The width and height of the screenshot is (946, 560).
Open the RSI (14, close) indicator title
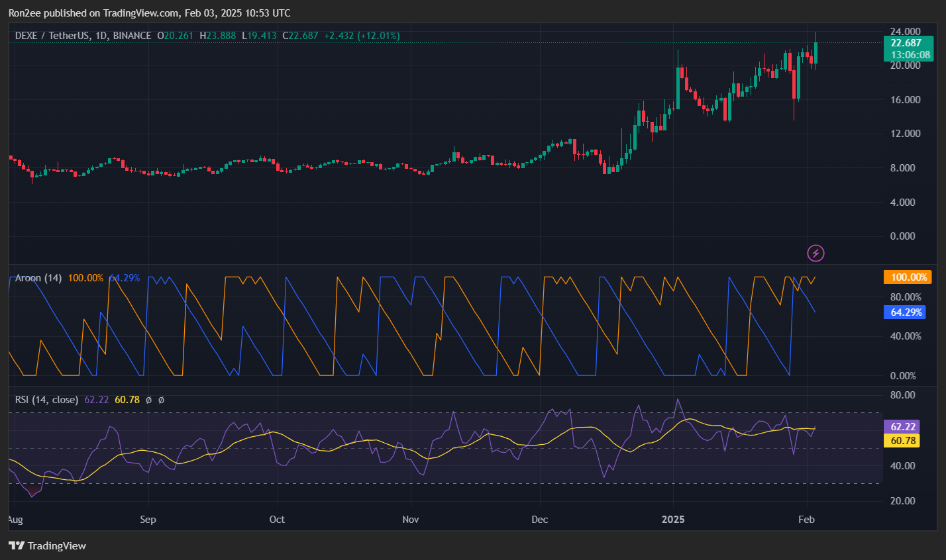46,400
